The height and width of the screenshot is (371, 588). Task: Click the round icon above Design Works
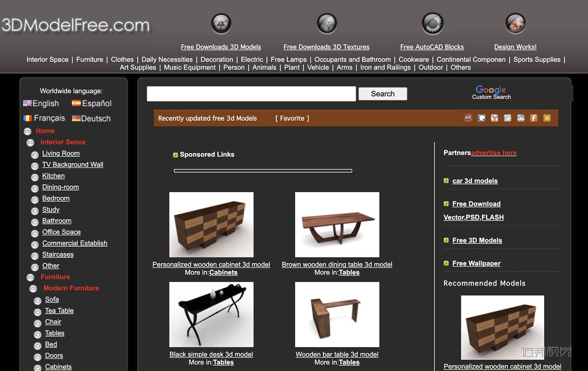coord(515,24)
